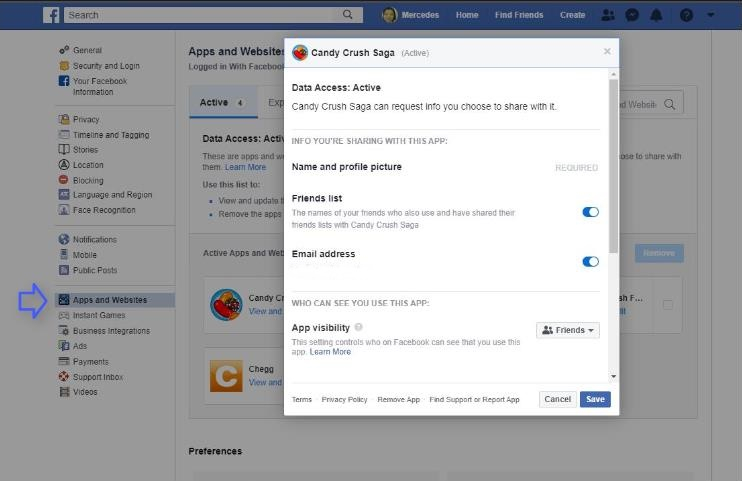Open Privacy Policy link in dialog

(344, 400)
